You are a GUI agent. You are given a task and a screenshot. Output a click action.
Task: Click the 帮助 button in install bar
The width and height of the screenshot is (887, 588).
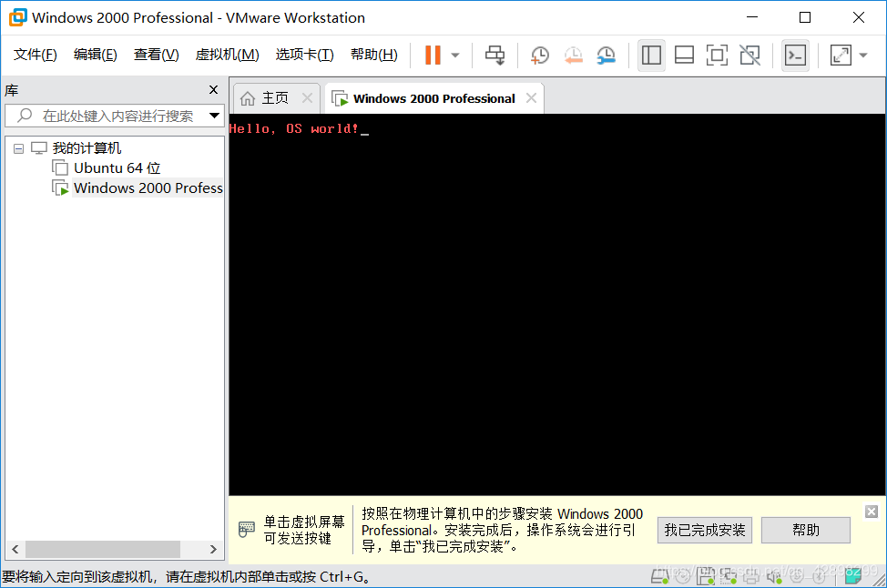(x=806, y=531)
